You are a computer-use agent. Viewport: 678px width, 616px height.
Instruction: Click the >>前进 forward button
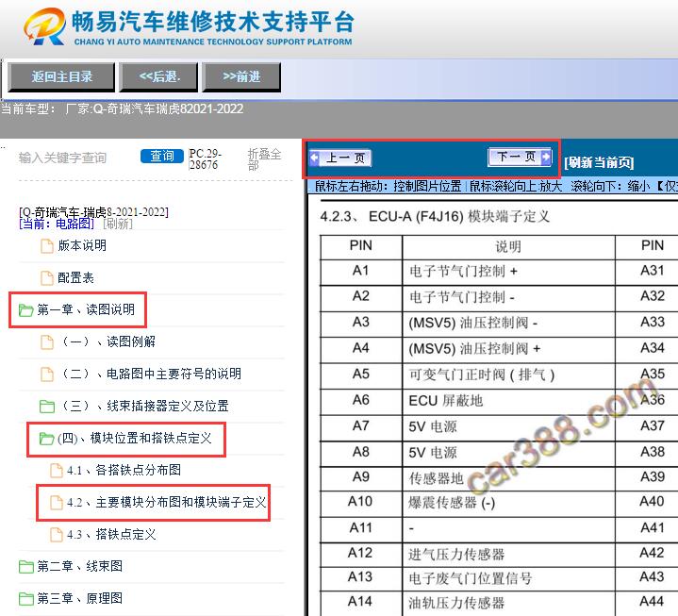coord(241,77)
